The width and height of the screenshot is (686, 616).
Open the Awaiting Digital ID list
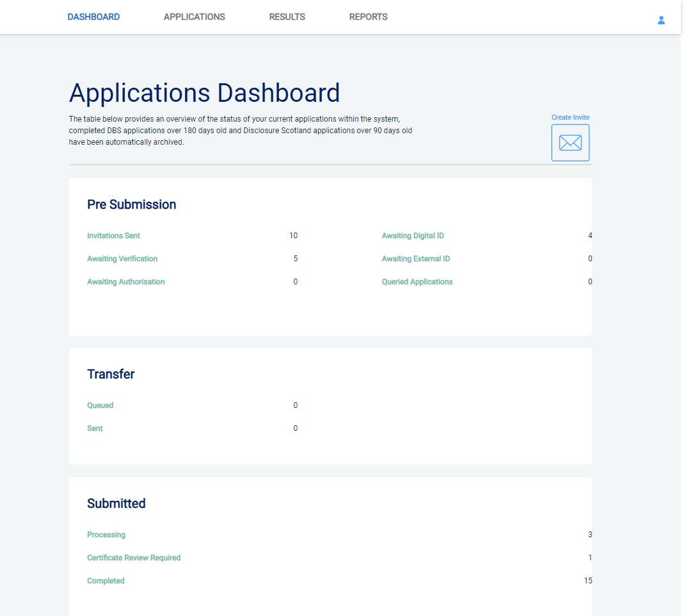tap(413, 236)
